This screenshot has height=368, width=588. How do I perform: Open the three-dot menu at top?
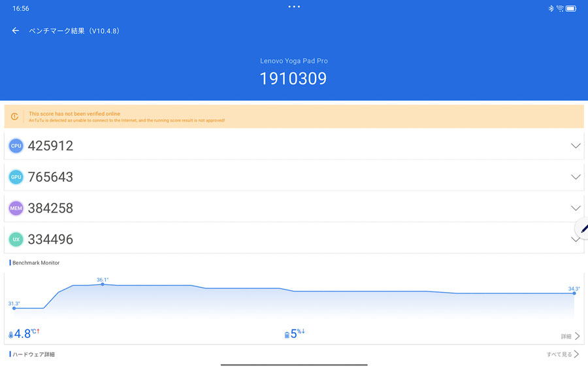(x=294, y=7)
